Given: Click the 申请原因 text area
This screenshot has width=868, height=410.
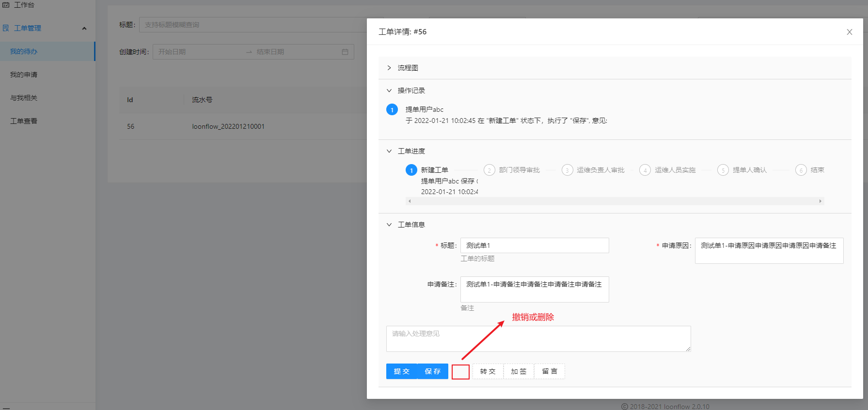Looking at the screenshot, I should (769, 251).
